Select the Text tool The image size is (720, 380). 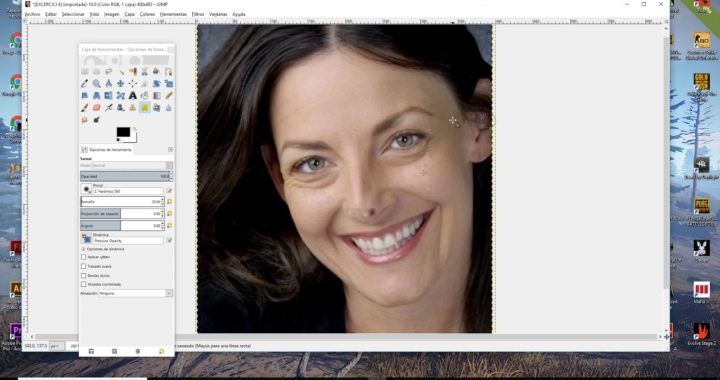[x=132, y=95]
